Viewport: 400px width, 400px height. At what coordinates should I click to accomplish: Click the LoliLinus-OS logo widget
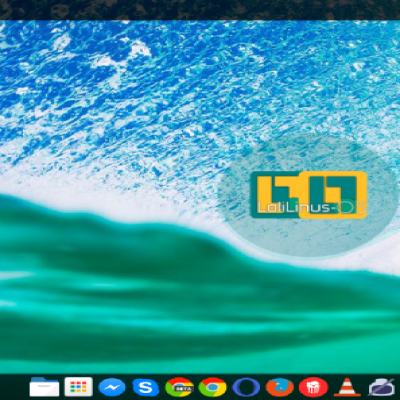[x=309, y=195]
